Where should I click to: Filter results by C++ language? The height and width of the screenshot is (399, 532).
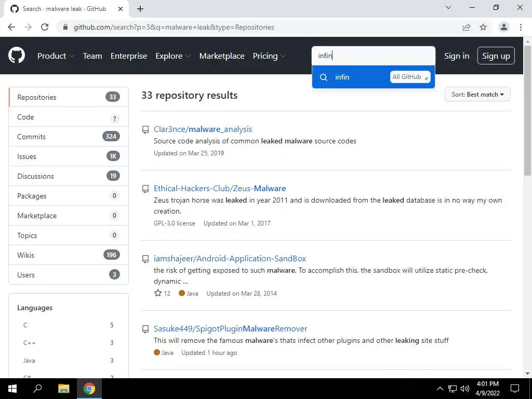[x=68, y=343]
